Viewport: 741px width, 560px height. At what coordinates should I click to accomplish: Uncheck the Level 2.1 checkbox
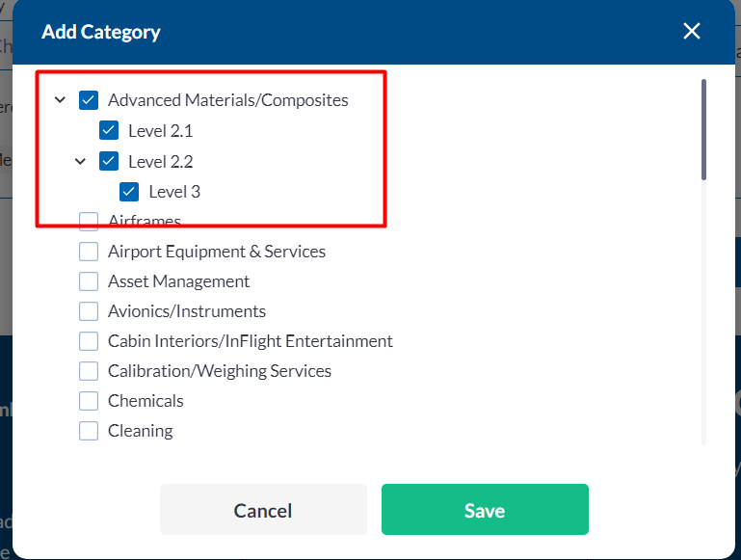(109, 130)
